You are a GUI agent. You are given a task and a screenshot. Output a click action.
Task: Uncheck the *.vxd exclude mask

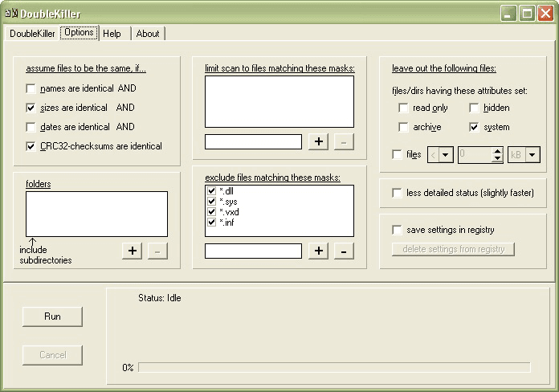point(211,212)
